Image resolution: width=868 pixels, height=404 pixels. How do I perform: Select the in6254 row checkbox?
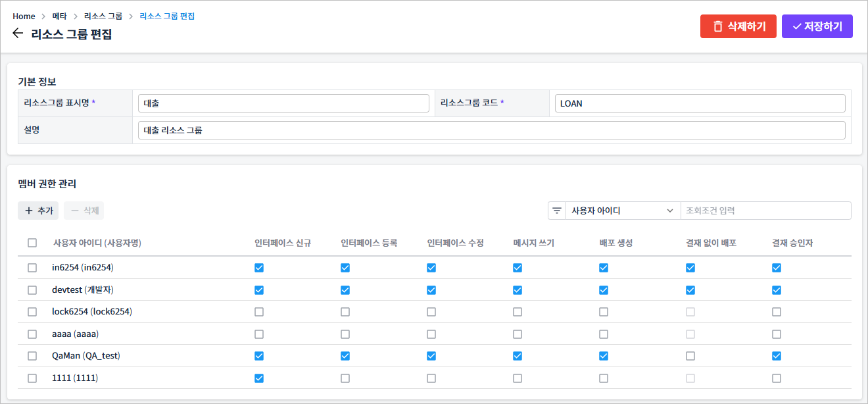click(32, 268)
